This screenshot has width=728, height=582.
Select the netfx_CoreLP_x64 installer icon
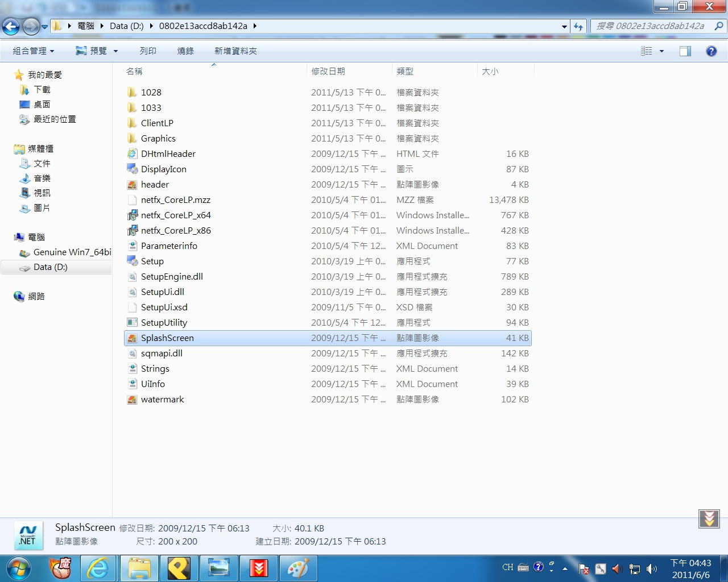tap(132, 215)
